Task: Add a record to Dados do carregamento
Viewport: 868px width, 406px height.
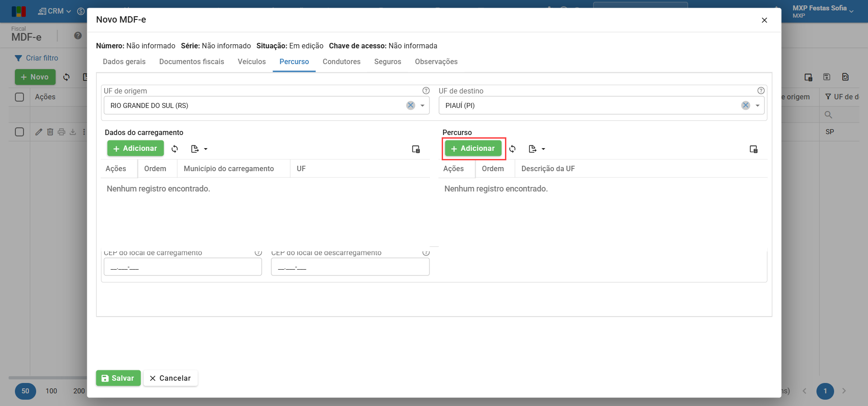Action: [135, 149]
